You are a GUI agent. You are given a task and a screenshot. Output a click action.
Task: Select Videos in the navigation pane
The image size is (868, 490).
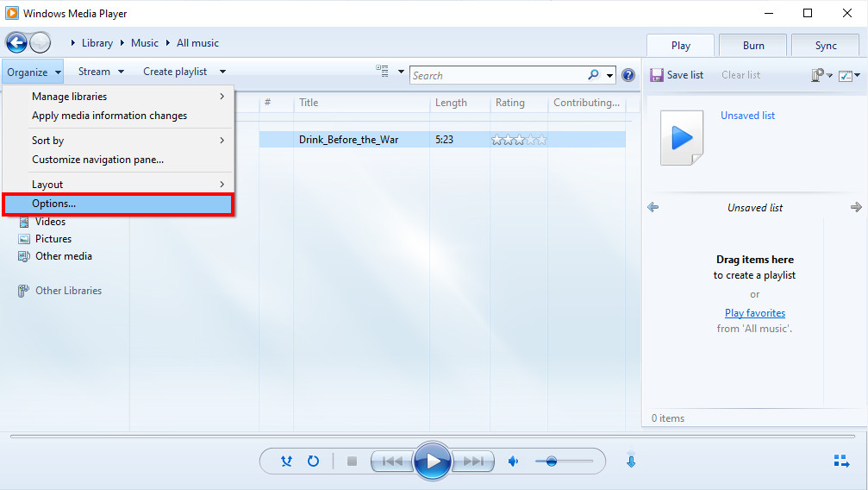tap(50, 222)
